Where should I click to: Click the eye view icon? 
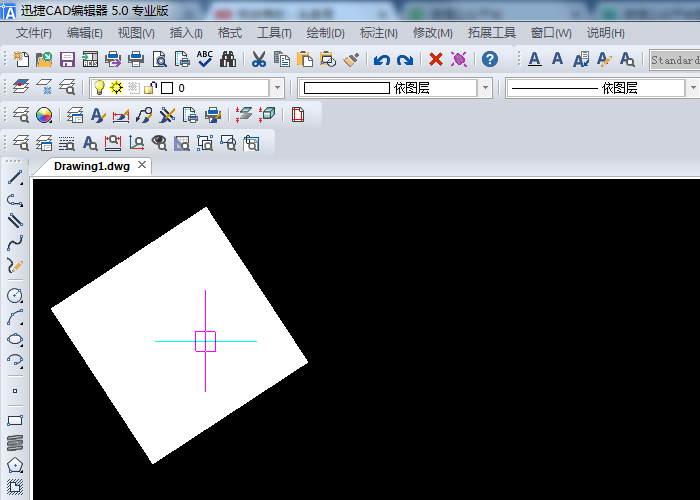(159, 143)
